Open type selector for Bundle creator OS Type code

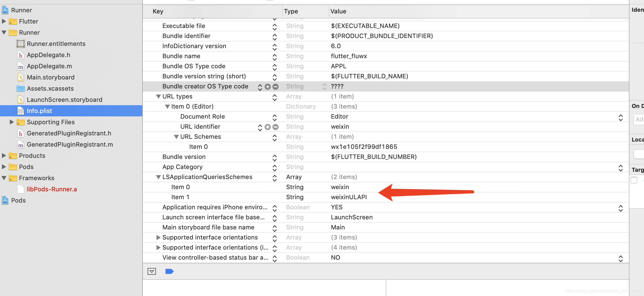(324, 87)
